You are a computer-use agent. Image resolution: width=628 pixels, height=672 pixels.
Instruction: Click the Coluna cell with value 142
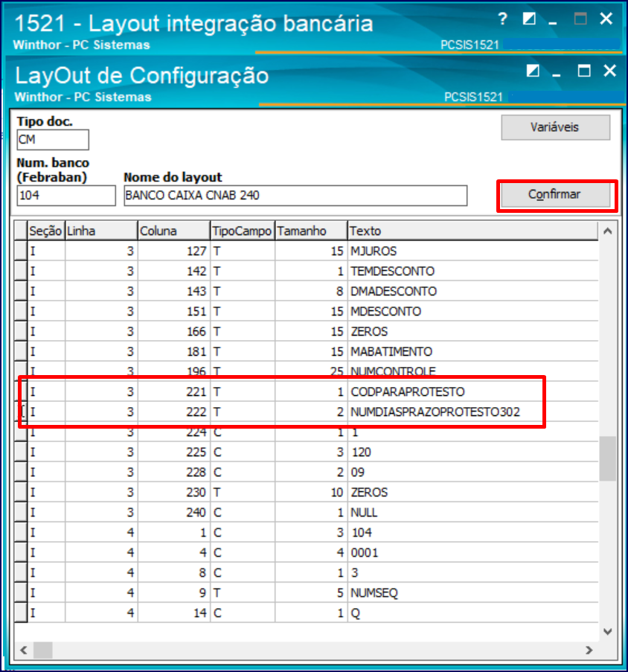[174, 272]
